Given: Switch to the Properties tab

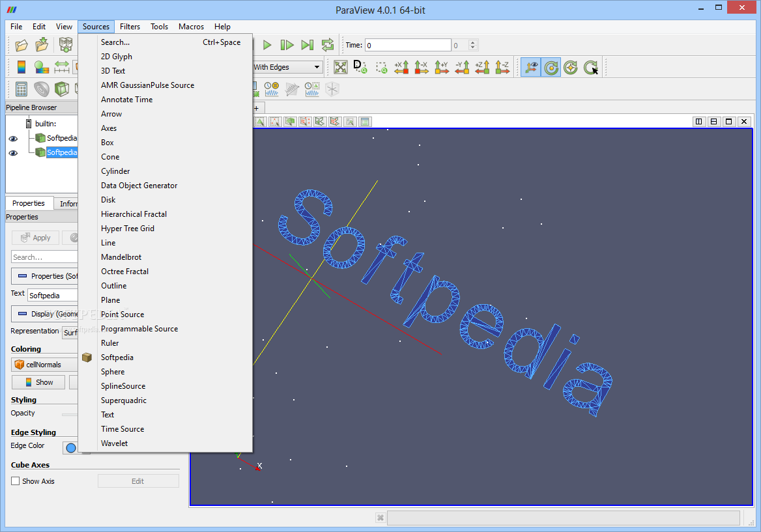Looking at the screenshot, I should (29, 203).
